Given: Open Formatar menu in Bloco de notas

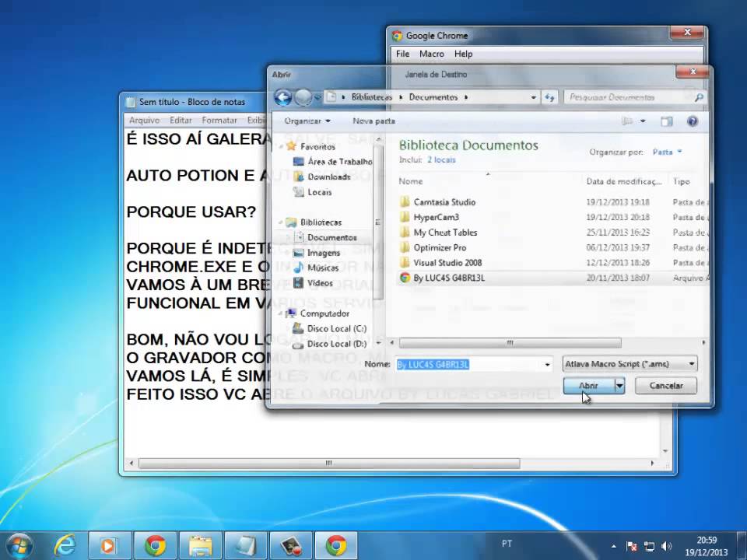Looking at the screenshot, I should (x=219, y=121).
